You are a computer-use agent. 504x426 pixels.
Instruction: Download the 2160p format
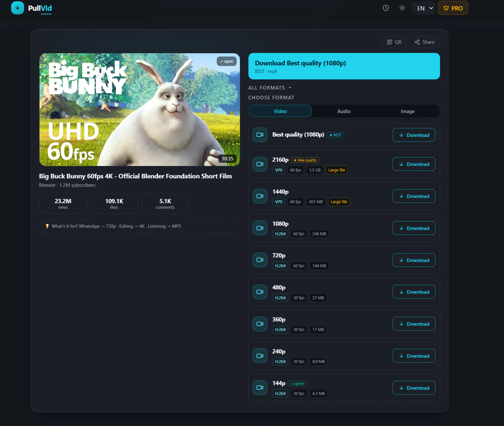tap(414, 164)
